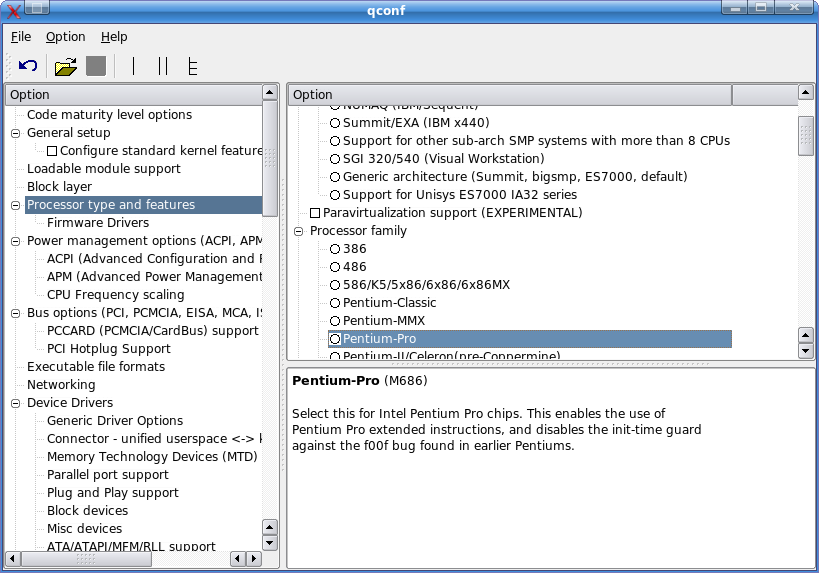This screenshot has height=573, width=819.
Task: Click left panel horizontal scroll rightmost arrow
Action: coord(254,558)
